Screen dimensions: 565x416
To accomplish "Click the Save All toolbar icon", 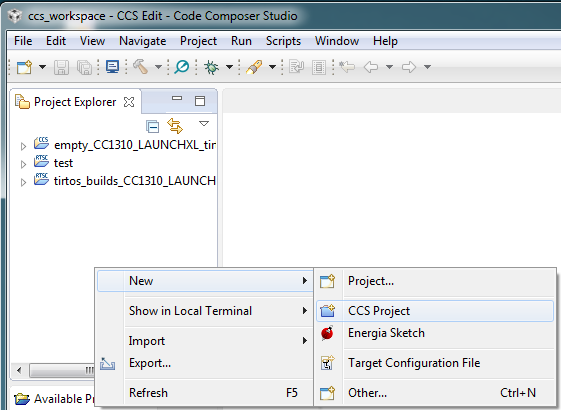I will 85,67.
